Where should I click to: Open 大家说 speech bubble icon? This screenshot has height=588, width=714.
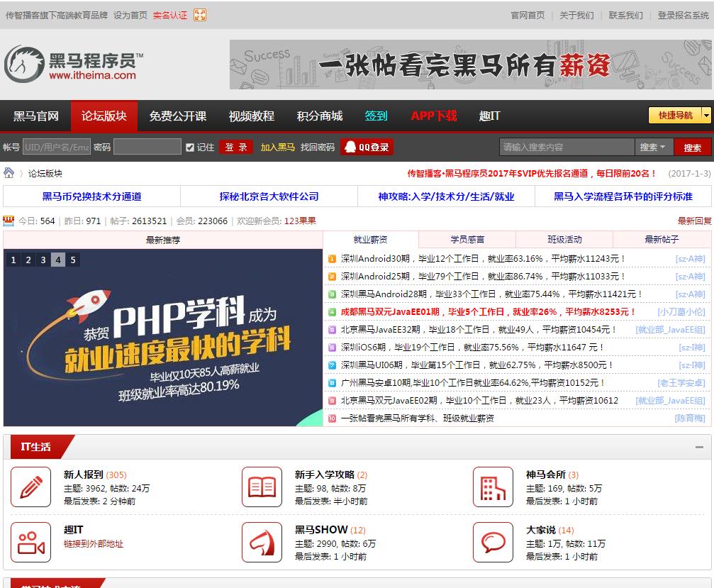coord(493,542)
